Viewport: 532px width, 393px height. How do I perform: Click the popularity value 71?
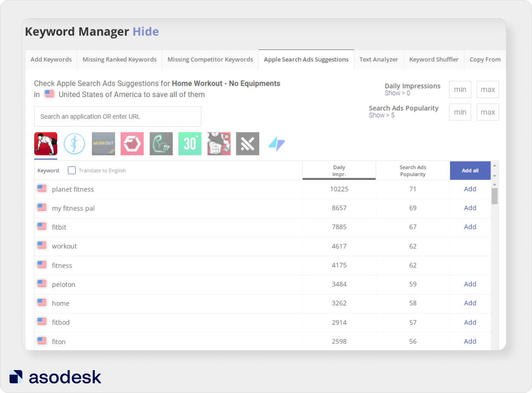(x=413, y=189)
